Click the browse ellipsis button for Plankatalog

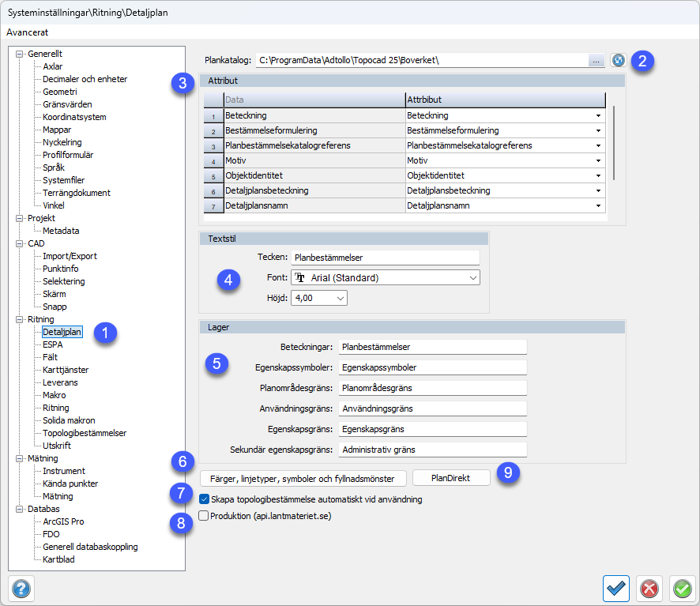pos(597,60)
